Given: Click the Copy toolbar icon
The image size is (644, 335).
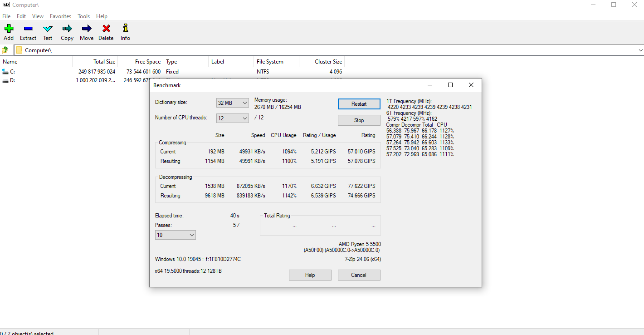Looking at the screenshot, I should point(67,29).
